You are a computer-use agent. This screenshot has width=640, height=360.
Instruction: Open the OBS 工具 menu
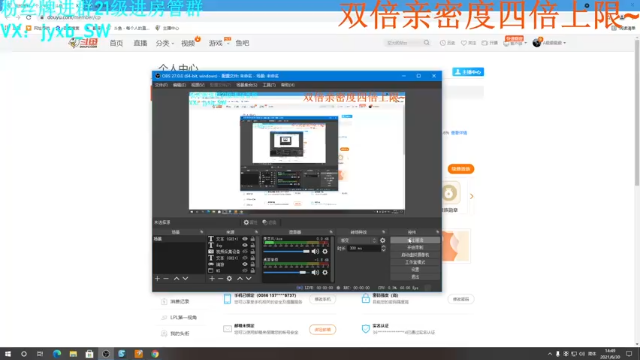(x=269, y=85)
